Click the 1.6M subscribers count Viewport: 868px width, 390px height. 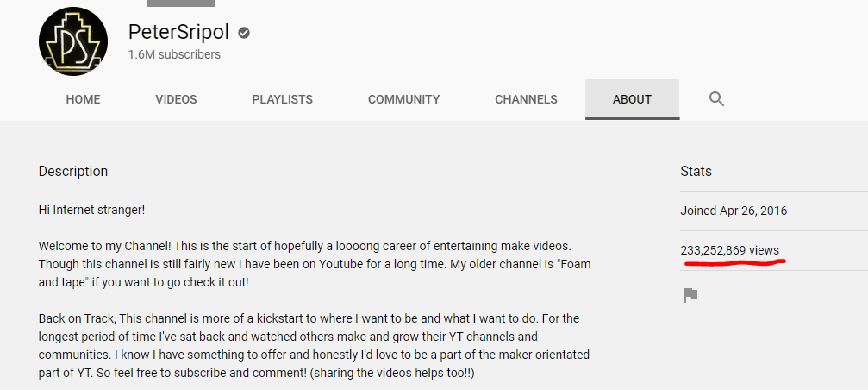pos(174,55)
